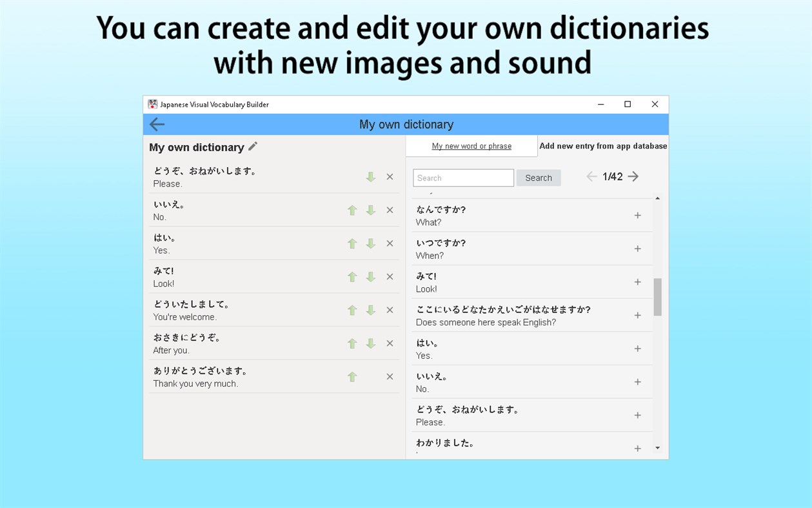Click the up chevron above the phrase list scrollbar

(x=659, y=198)
